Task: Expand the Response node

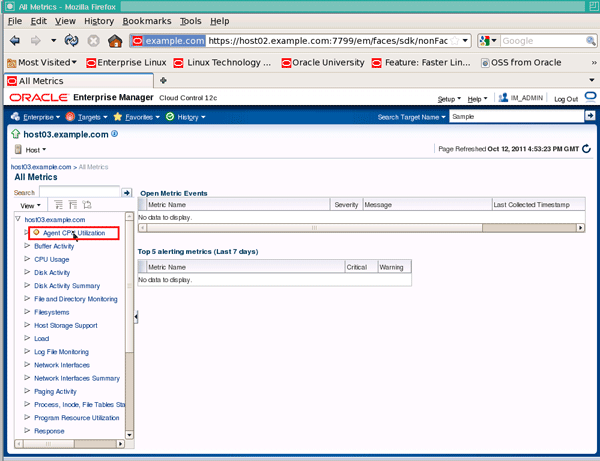Action: point(27,430)
